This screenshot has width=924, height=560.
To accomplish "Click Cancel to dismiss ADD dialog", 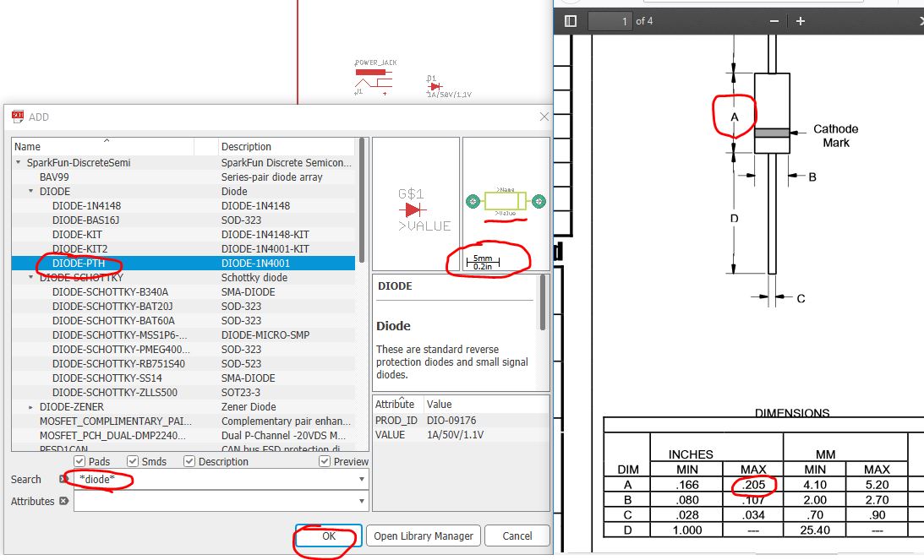I will [517, 536].
